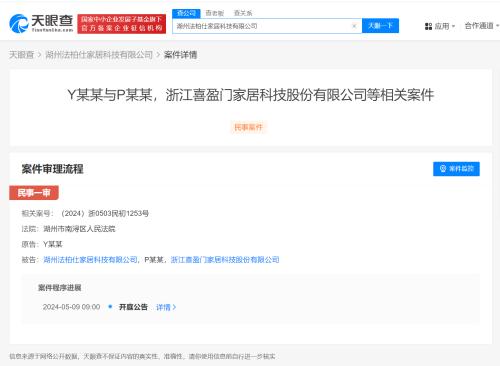Click the 案件监控 button
Viewport: 500px width, 366px height.
coord(456,169)
